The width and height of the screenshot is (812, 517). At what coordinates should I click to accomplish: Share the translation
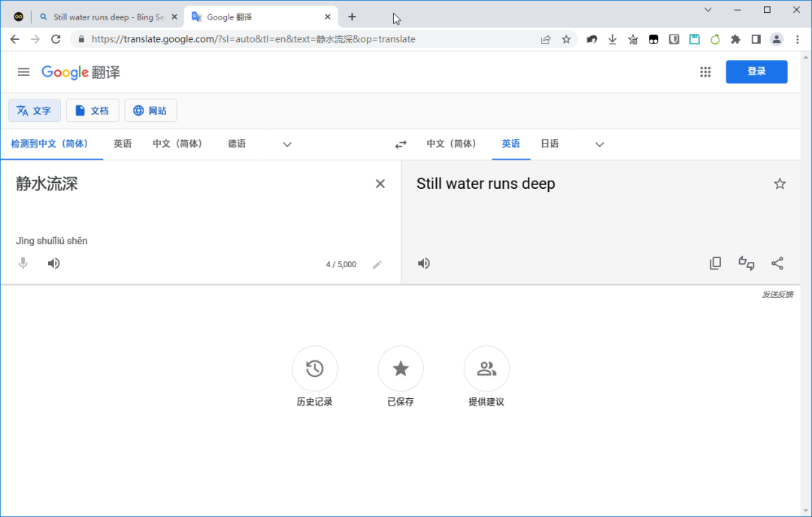777,263
